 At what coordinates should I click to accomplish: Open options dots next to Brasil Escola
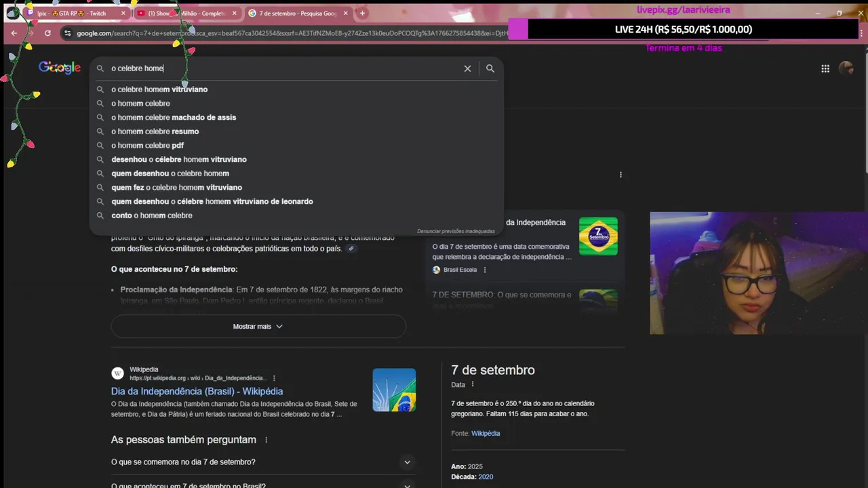484,270
